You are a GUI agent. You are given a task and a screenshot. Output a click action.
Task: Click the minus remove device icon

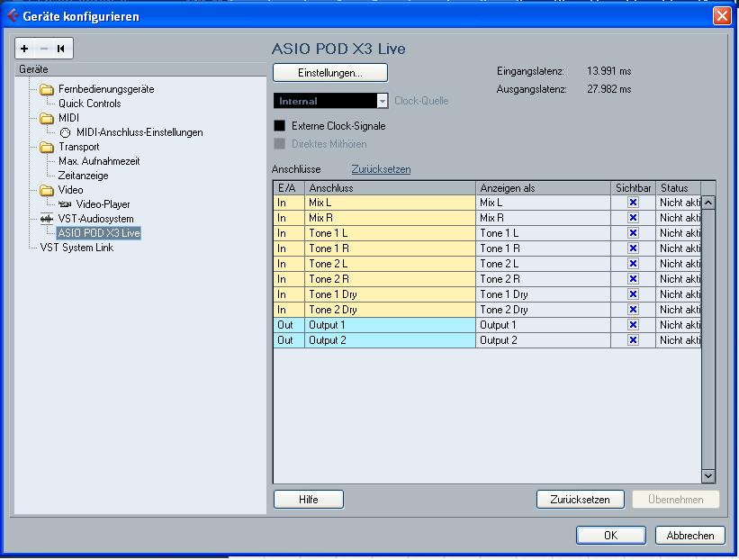click(44, 48)
